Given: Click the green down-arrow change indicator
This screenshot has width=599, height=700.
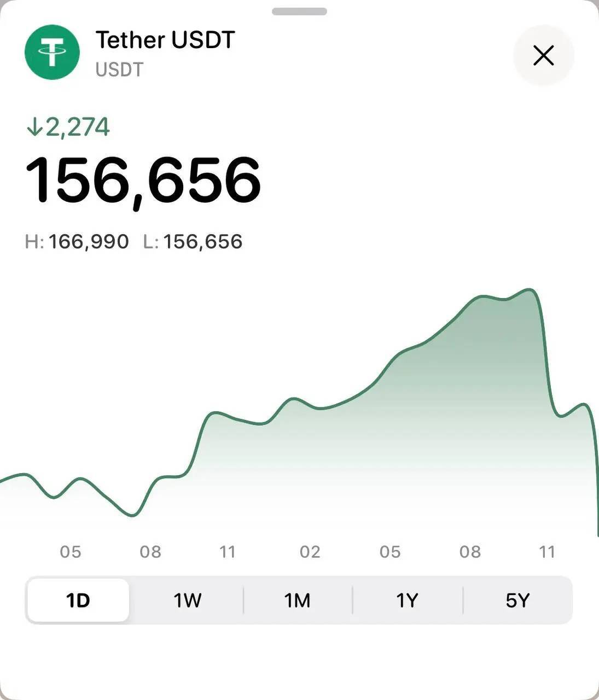Looking at the screenshot, I should click(34, 127).
